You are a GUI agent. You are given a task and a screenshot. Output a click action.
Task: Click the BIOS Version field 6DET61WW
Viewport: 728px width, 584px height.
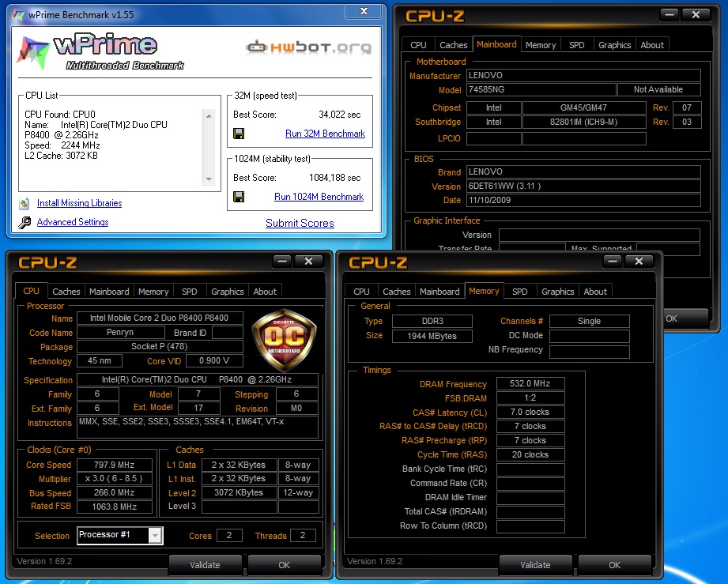coord(583,187)
